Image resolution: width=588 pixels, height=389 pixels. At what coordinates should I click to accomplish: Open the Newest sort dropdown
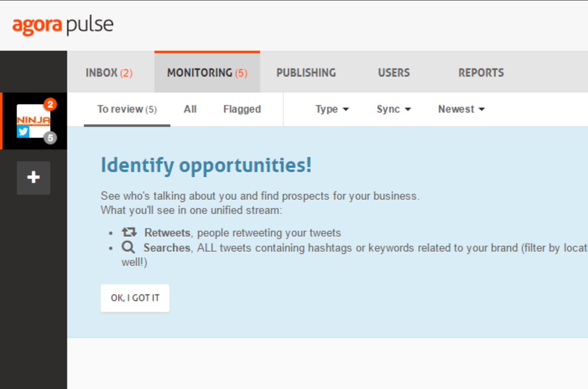[x=461, y=109]
